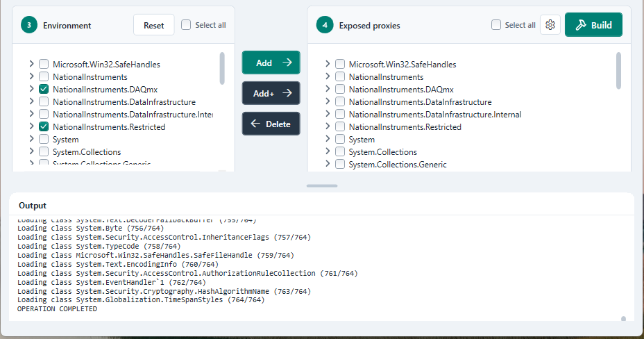Image resolution: width=644 pixels, height=339 pixels.
Task: Check System.Collections.Generic in Exposed proxies
Action: 340,165
